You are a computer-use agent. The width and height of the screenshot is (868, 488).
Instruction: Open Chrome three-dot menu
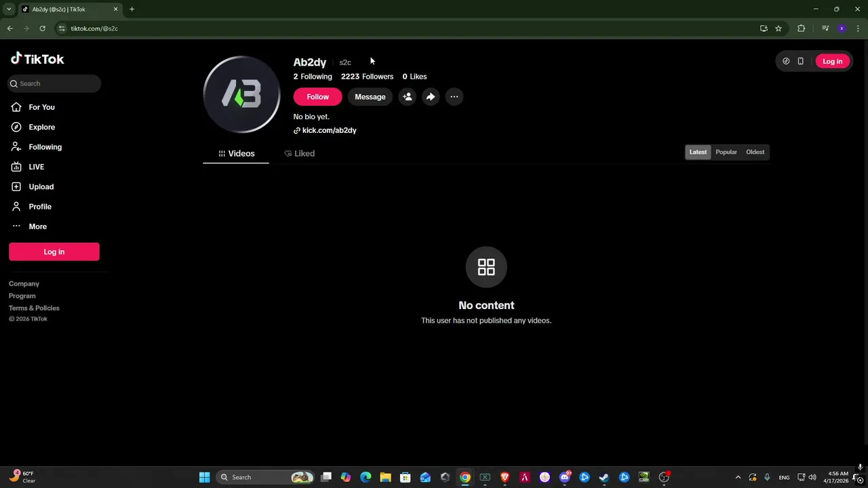coord(858,28)
